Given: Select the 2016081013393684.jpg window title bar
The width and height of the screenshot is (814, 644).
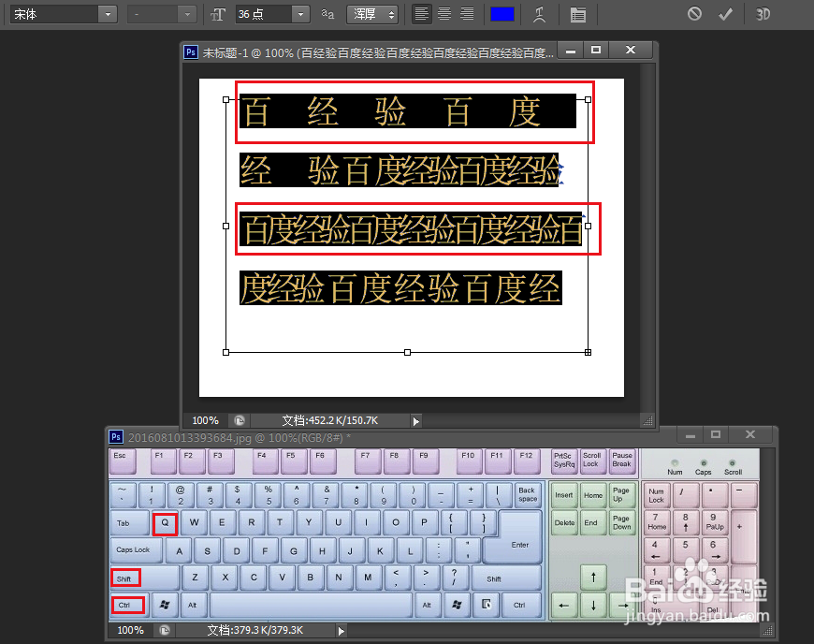Looking at the screenshot, I should (x=239, y=438).
